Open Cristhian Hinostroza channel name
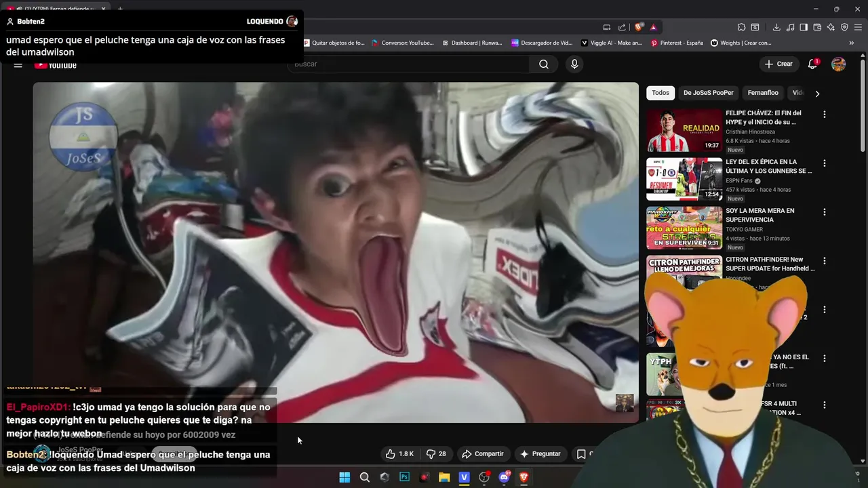 tap(750, 132)
